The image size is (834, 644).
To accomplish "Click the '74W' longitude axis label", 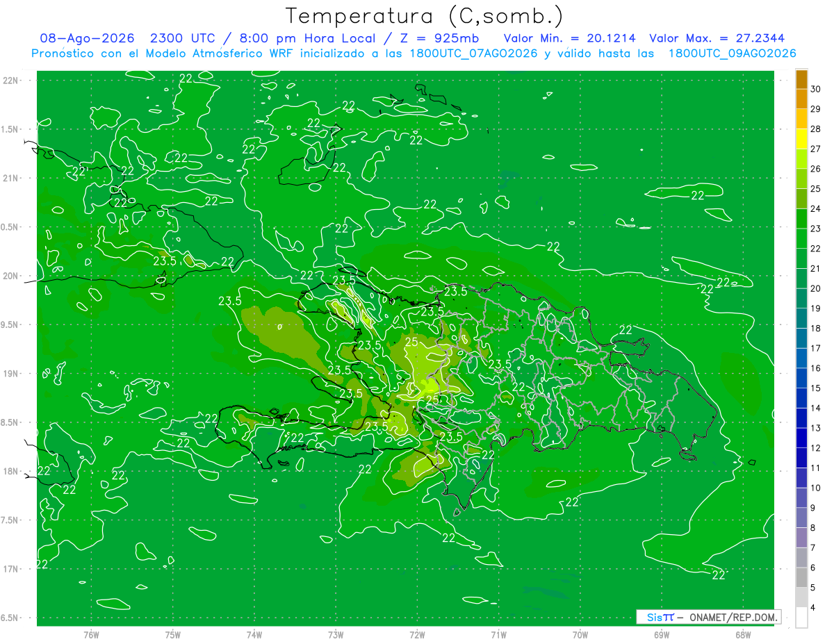I will pos(254,635).
